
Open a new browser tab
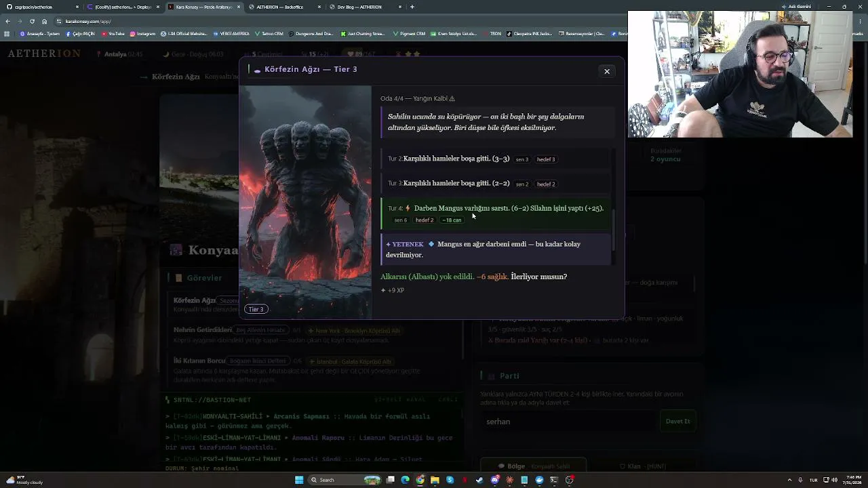click(412, 7)
